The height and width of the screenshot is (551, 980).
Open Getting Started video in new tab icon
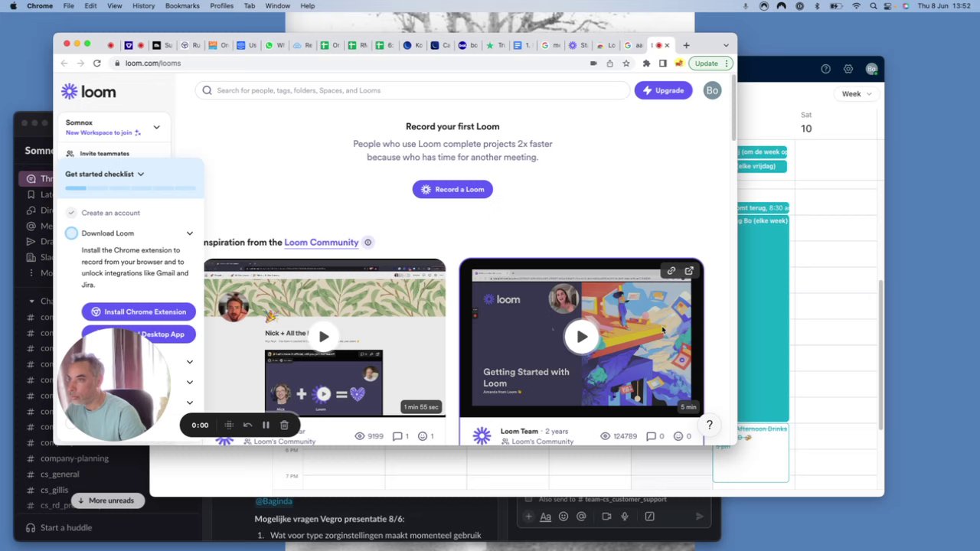click(x=689, y=271)
